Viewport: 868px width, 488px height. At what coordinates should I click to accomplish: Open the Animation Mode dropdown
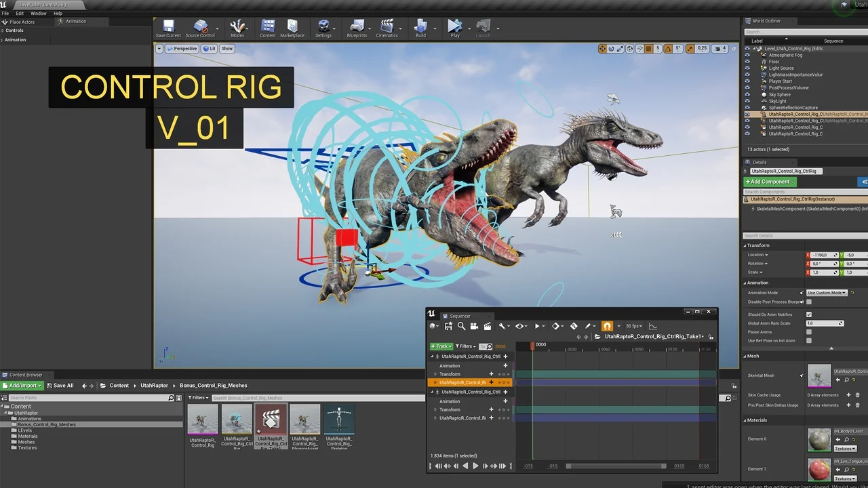pyautogui.click(x=827, y=293)
